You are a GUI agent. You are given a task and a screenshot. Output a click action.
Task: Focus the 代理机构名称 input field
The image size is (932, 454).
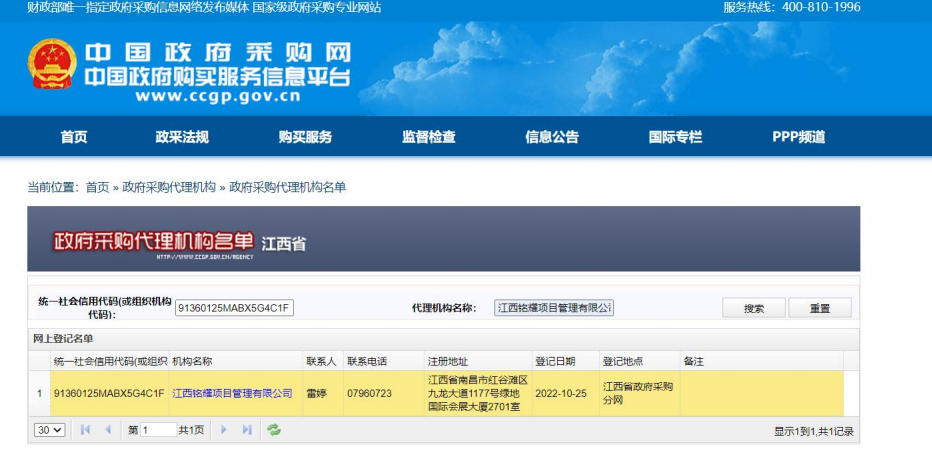coord(554,308)
